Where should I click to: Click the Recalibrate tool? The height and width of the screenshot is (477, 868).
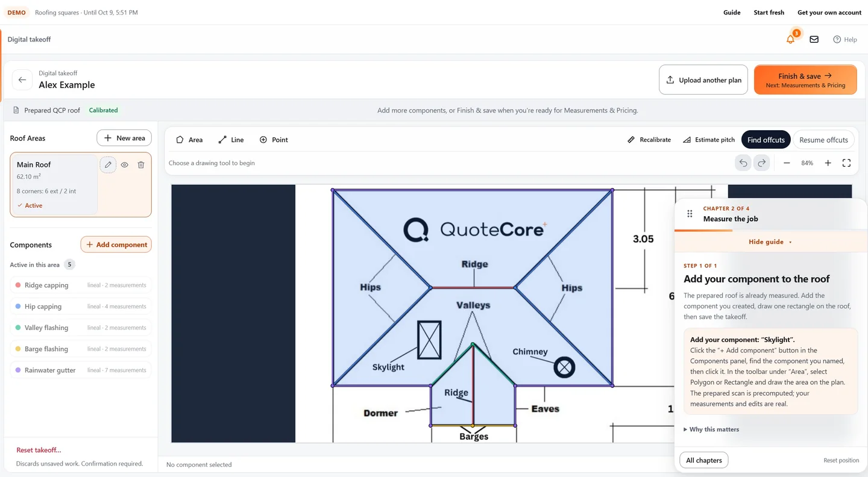click(649, 140)
